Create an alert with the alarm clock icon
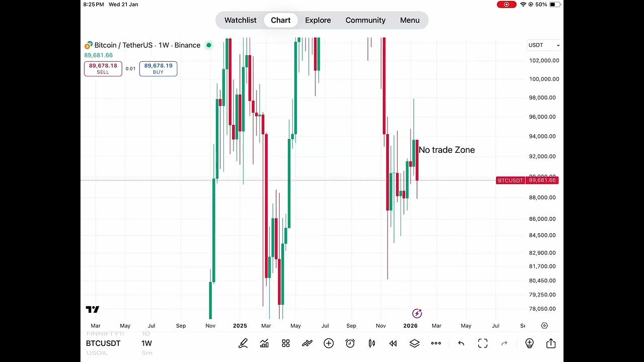The height and width of the screenshot is (362, 644). (350, 343)
